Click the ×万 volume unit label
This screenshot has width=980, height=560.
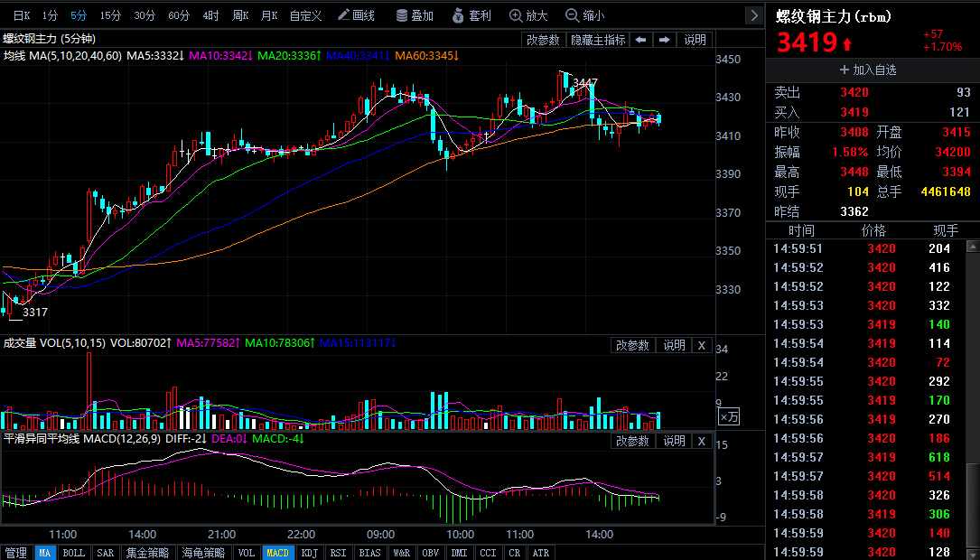pyautogui.click(x=728, y=416)
